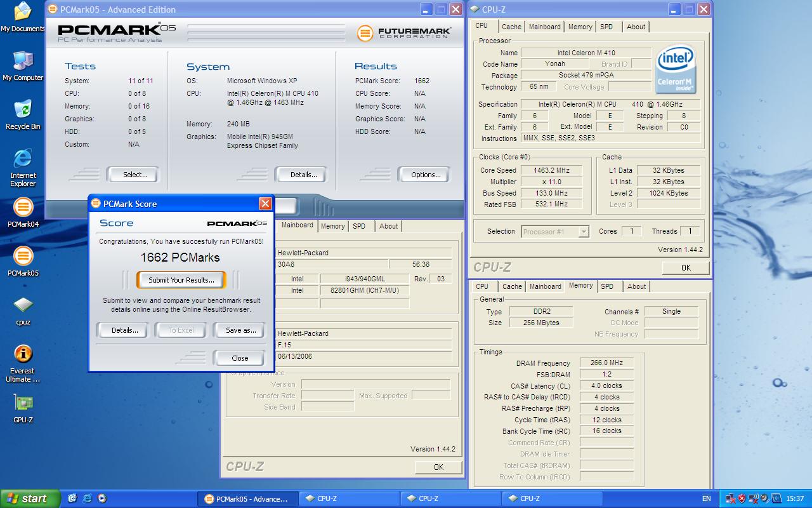This screenshot has width=812, height=508.
Task: Click the Rated FSB value 532.1 MHz
Action: (551, 204)
